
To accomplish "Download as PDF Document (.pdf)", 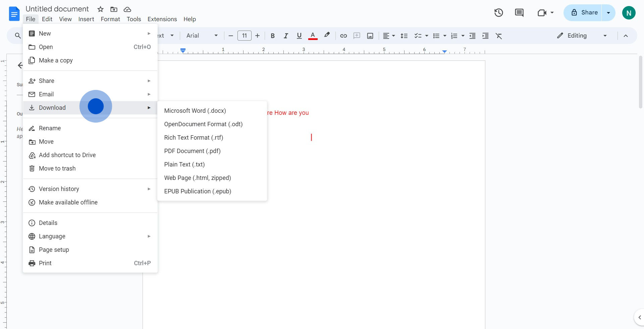I will click(192, 151).
